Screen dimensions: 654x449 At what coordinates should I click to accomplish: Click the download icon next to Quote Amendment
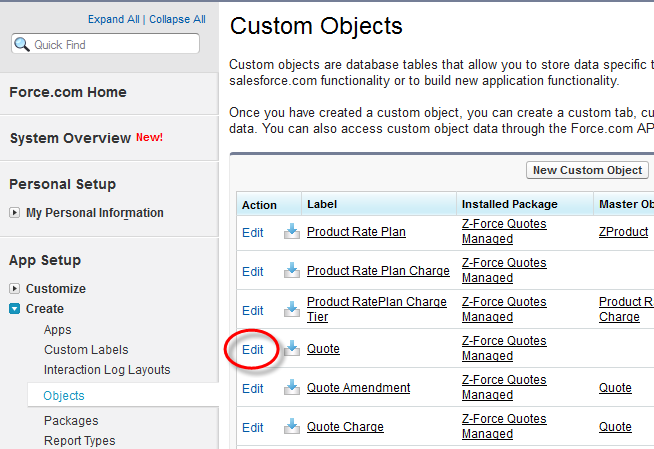pos(292,388)
